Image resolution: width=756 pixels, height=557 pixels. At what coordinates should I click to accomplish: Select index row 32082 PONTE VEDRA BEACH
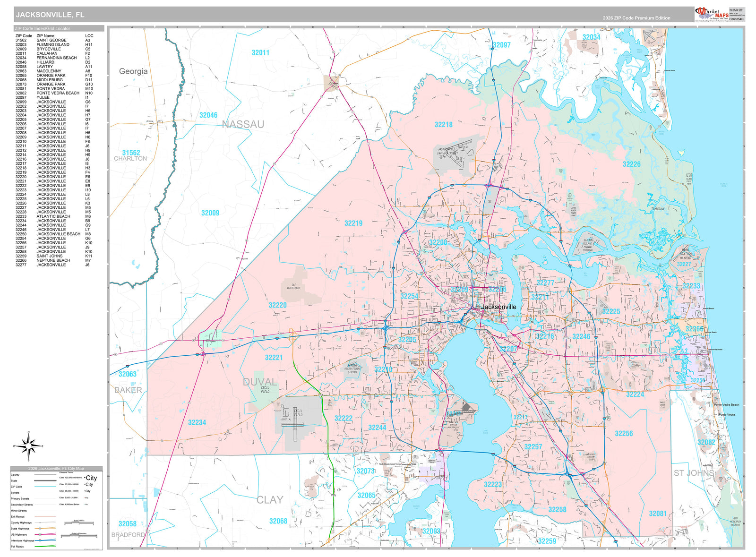(54, 93)
